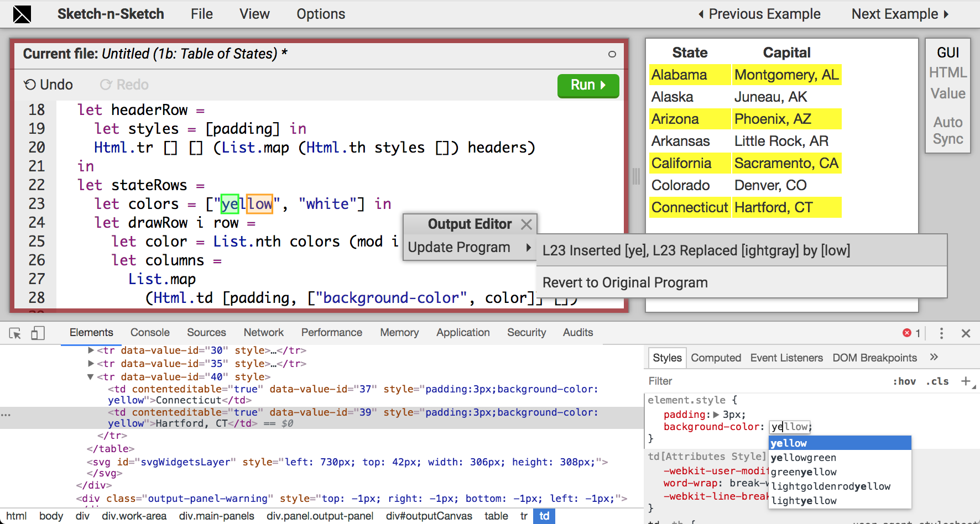
Task: Click the Capital column header
Action: 786,53
